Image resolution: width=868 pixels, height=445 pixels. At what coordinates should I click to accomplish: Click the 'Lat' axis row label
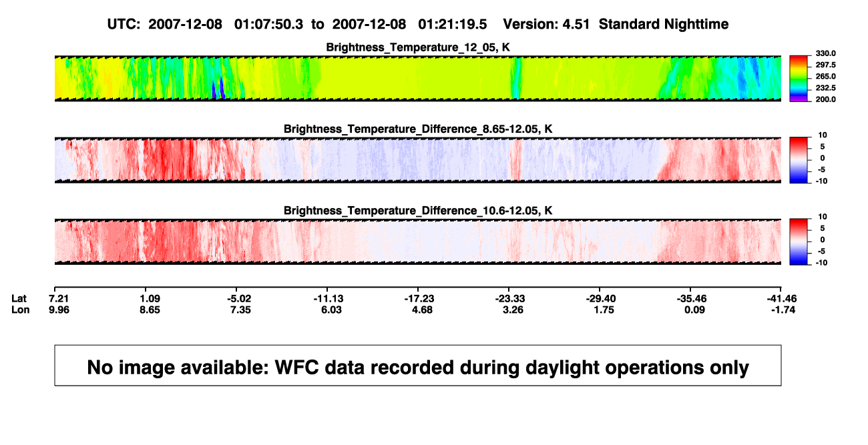coord(19,298)
